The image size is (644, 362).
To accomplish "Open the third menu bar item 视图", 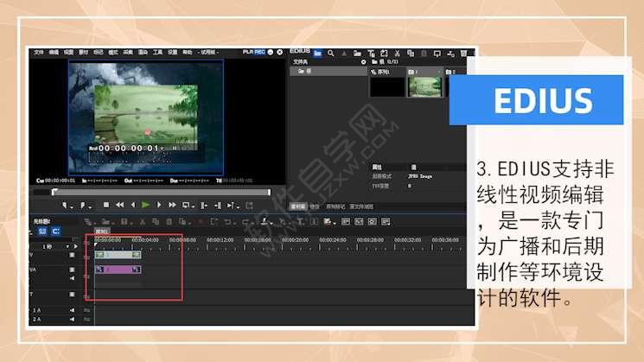I will pyautogui.click(x=68, y=52).
